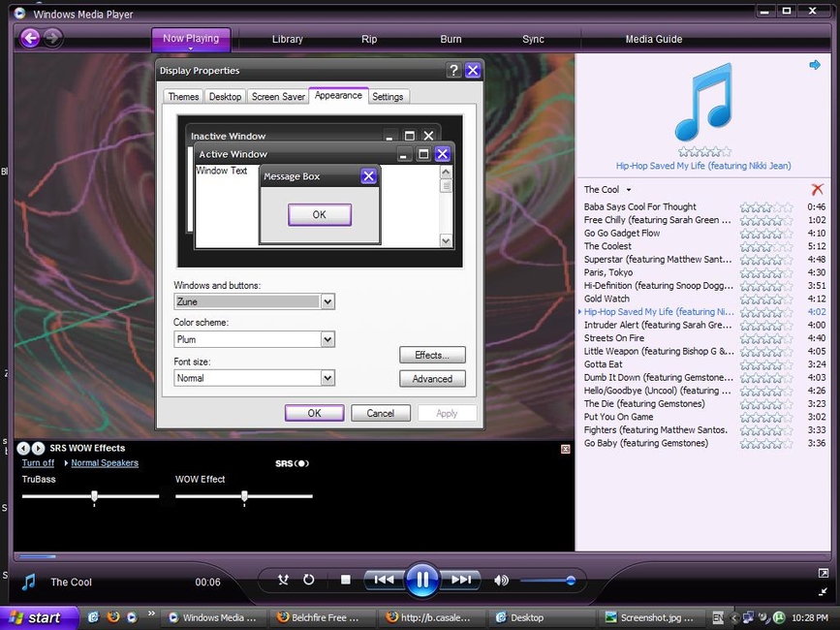Open the Font size dropdown
Screen dimensions: 840x630
click(x=327, y=378)
